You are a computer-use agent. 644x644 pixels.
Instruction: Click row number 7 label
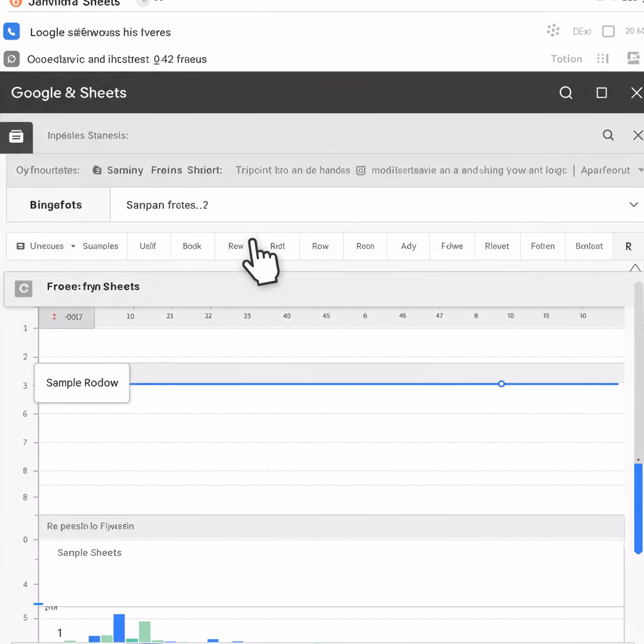25,442
